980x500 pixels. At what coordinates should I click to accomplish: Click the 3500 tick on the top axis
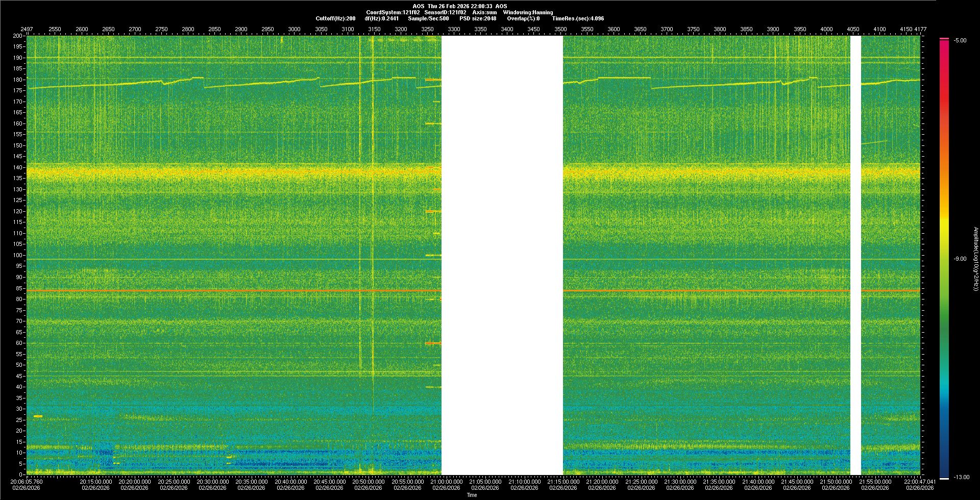(x=560, y=29)
